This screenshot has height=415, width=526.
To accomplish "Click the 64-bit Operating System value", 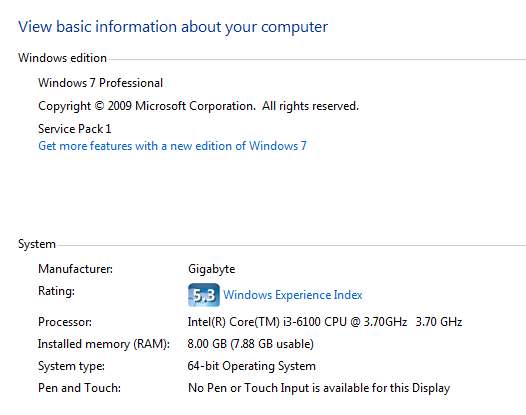I will 252,366.
